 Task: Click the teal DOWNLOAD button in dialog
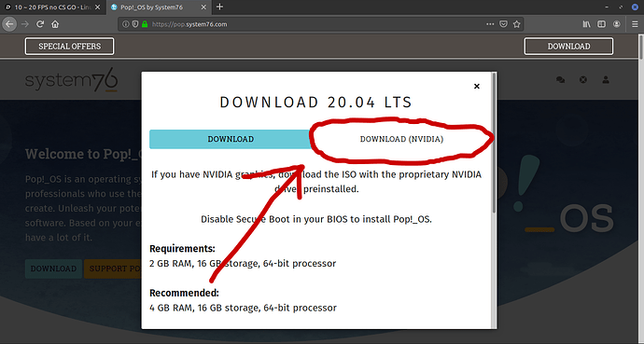tap(231, 139)
